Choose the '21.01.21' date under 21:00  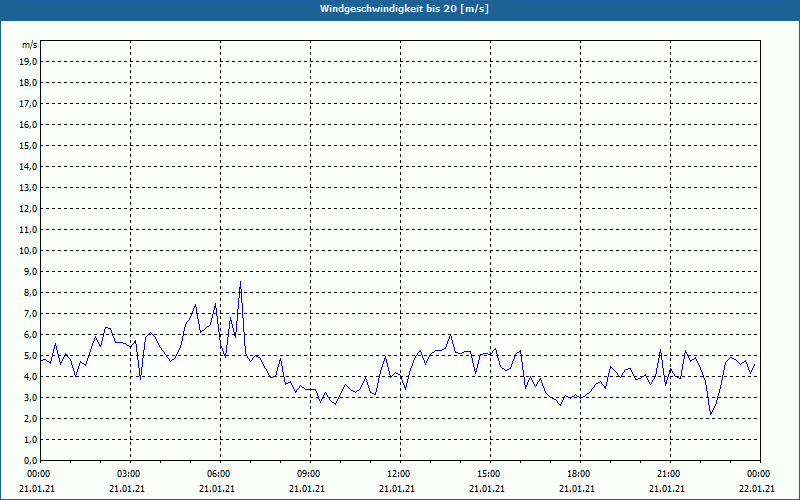point(667,489)
